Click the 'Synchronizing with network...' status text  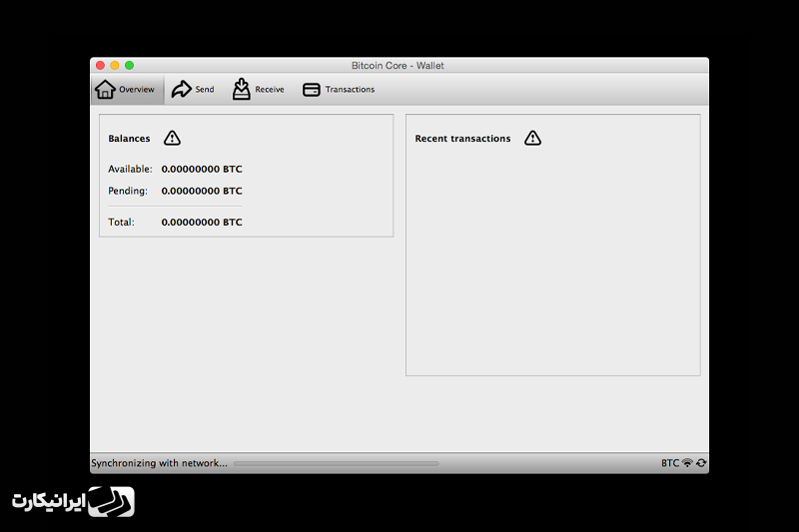point(159,463)
